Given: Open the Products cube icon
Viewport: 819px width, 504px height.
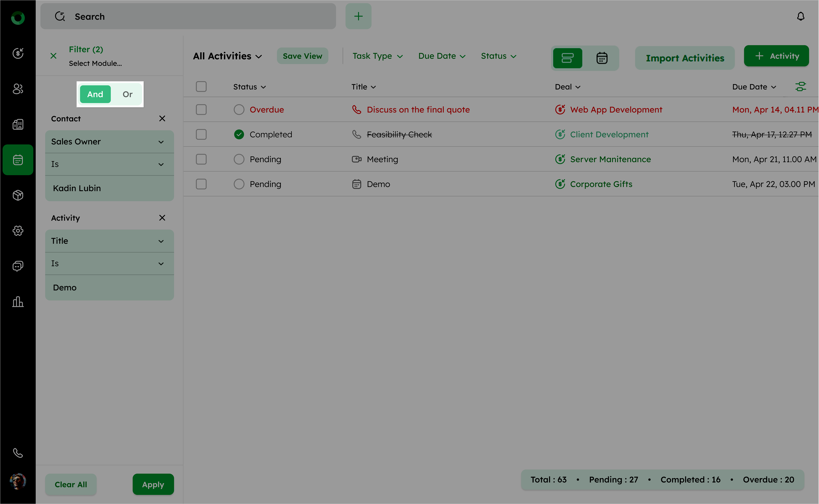Looking at the screenshot, I should pos(18,195).
